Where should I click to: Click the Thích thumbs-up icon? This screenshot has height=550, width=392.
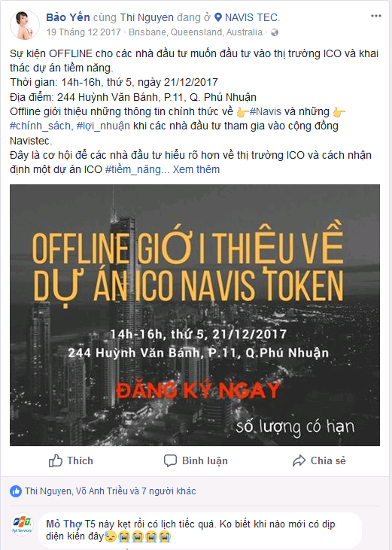coord(56,460)
